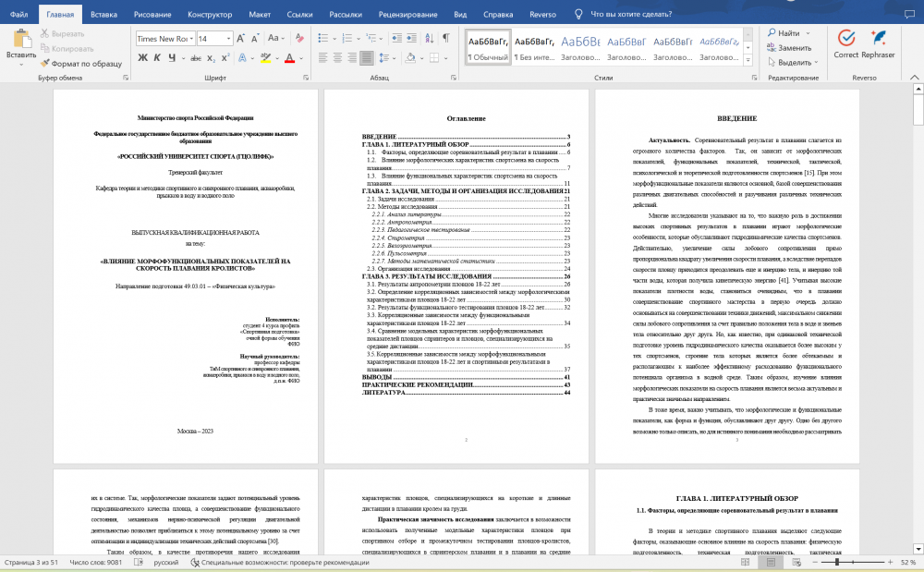Toggle the justify alignment button

(x=367, y=57)
